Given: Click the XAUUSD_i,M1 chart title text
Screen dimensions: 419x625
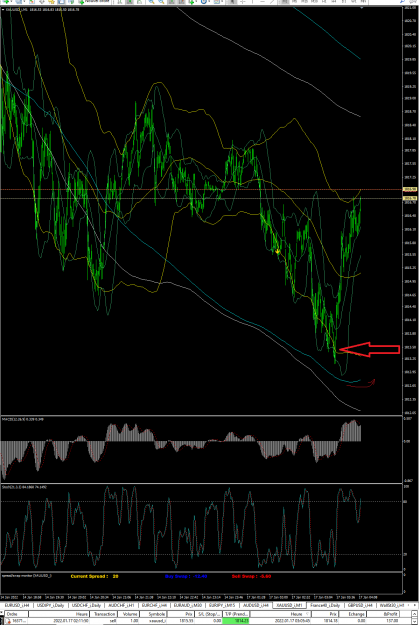Looking at the screenshot, I should [41, 9].
